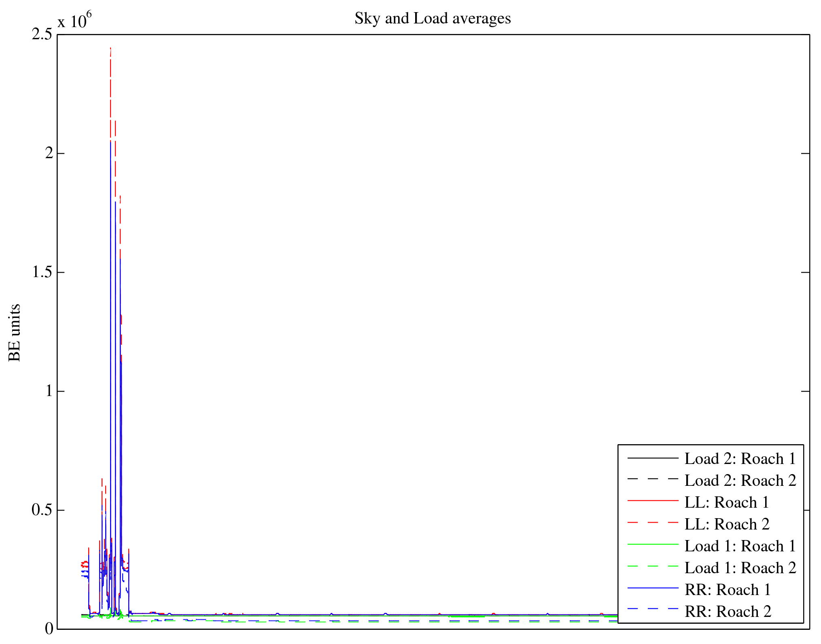Click the 'x 10^6' axis exponent label
The image size is (821, 644).
(x=74, y=20)
